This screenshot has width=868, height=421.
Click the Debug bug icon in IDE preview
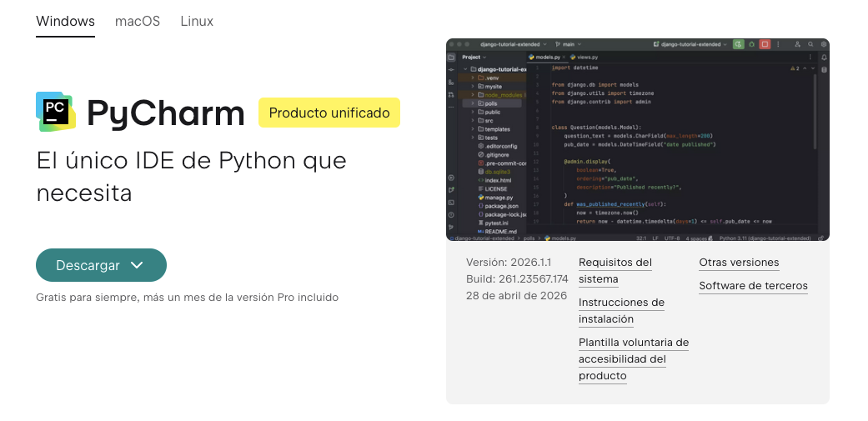[x=752, y=44]
